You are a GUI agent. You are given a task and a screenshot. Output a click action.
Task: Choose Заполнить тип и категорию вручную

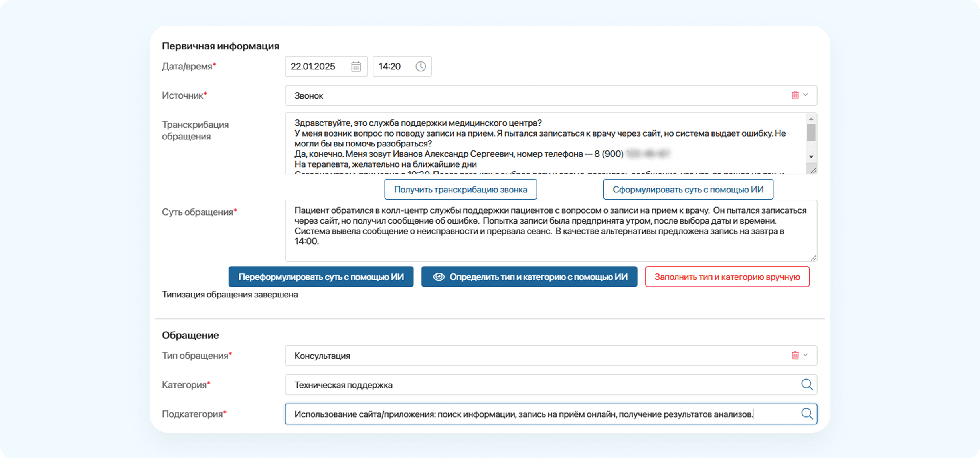pyautogui.click(x=727, y=277)
